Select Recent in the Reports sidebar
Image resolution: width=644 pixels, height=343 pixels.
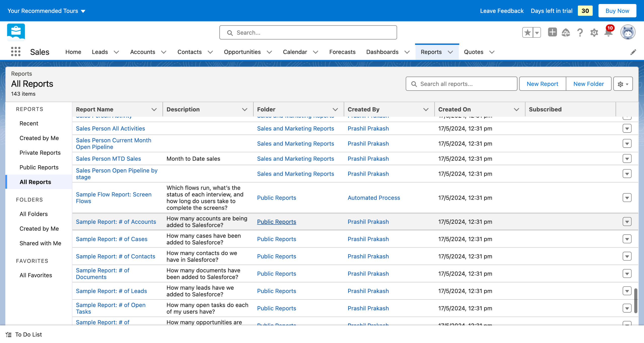click(29, 123)
